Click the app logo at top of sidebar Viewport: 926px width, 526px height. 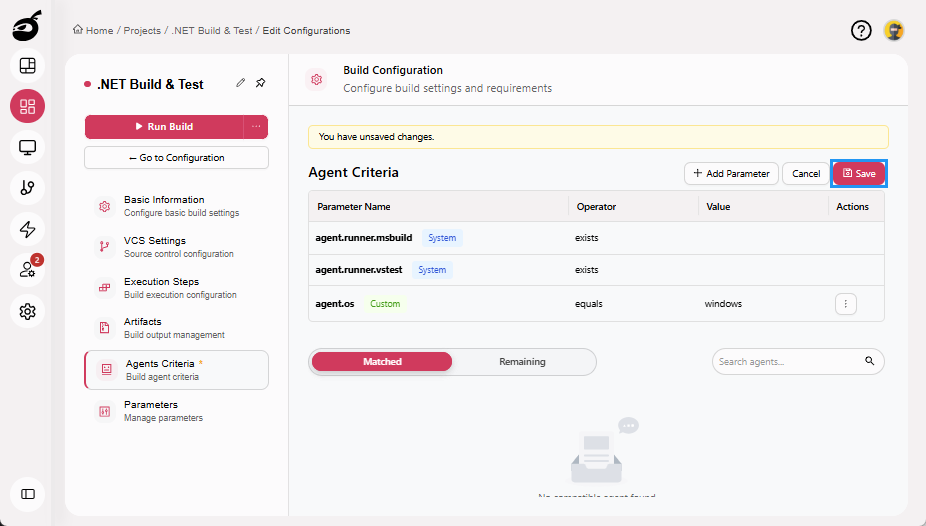(x=27, y=26)
